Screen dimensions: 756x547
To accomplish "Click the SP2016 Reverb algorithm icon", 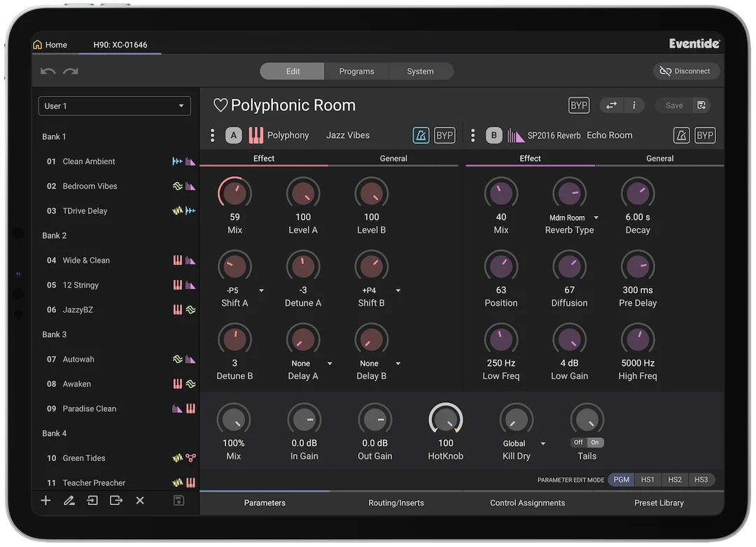I will [515, 136].
